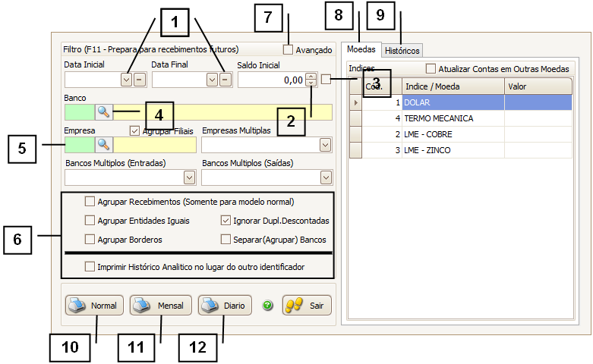Click the minus button beside Data Final

tap(225, 80)
